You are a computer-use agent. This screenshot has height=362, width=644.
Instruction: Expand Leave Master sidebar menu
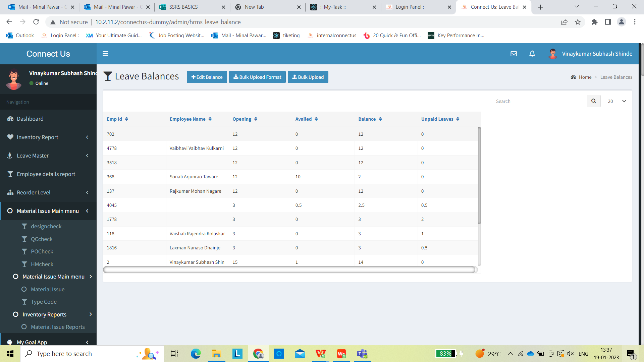48,156
